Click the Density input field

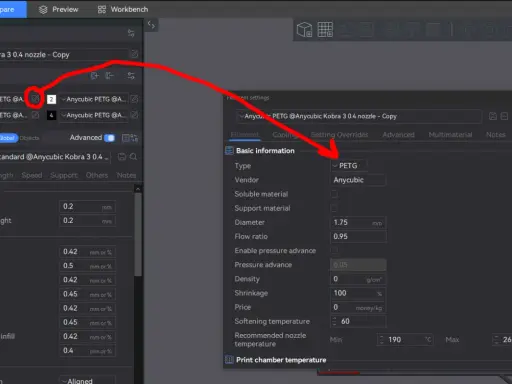point(358,279)
